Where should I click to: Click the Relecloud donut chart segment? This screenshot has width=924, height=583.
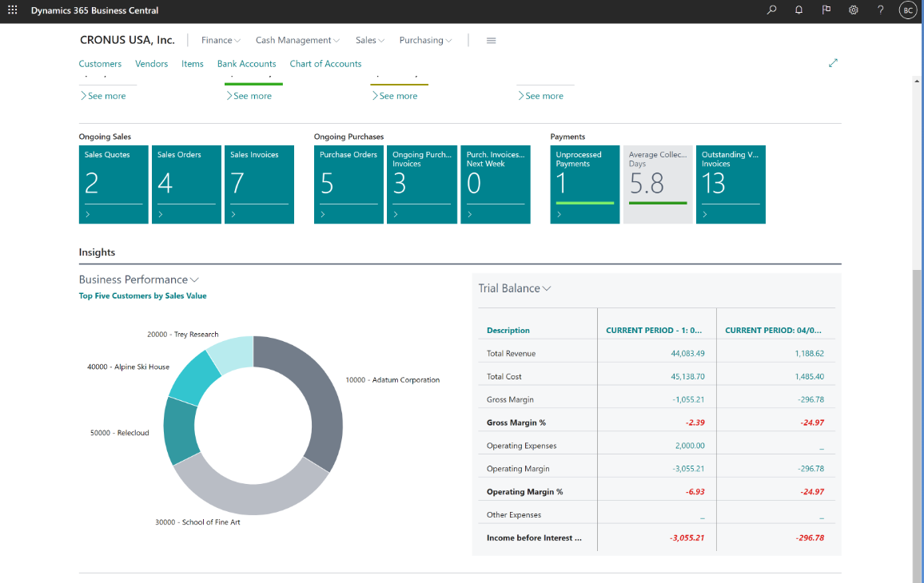click(x=180, y=432)
